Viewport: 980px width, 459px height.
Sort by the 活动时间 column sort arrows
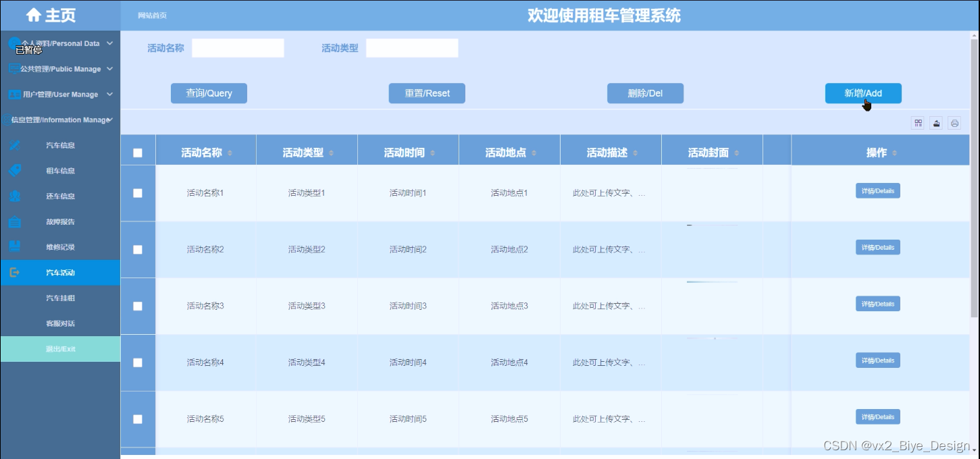coord(432,153)
